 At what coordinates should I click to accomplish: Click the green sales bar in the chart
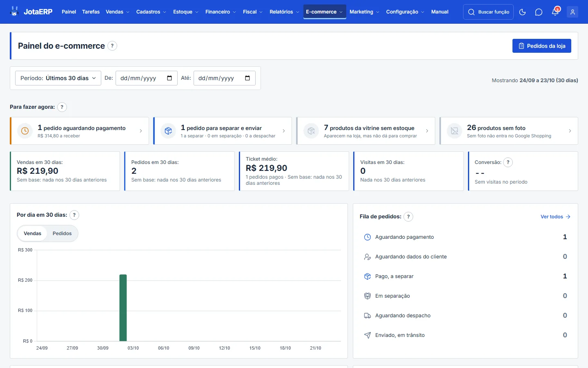[123, 307]
